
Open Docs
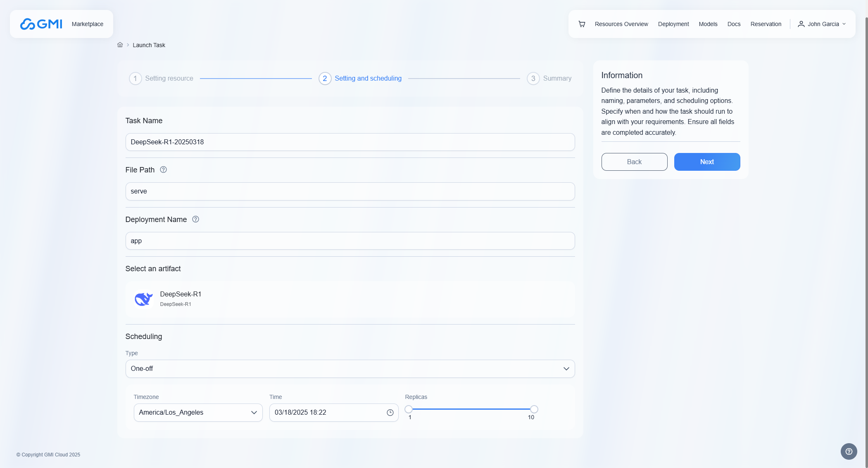pyautogui.click(x=734, y=24)
